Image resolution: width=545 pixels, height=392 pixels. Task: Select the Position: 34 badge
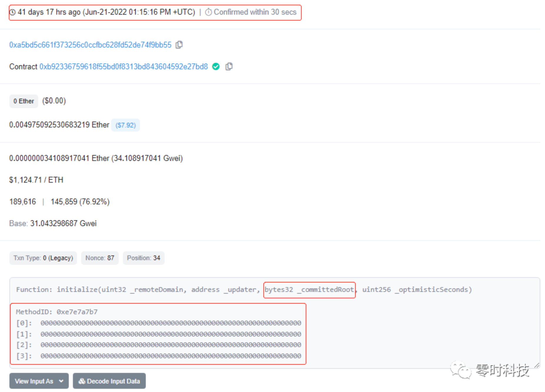pyautogui.click(x=144, y=258)
